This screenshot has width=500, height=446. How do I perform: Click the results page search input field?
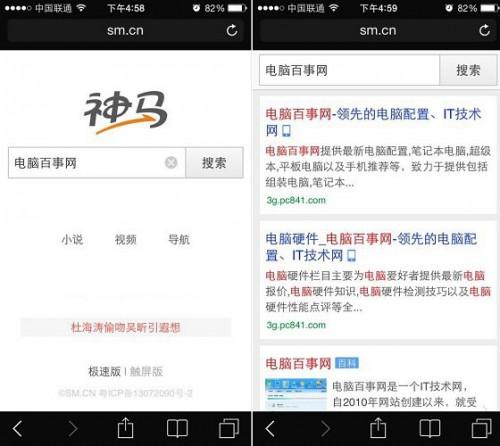tap(349, 70)
